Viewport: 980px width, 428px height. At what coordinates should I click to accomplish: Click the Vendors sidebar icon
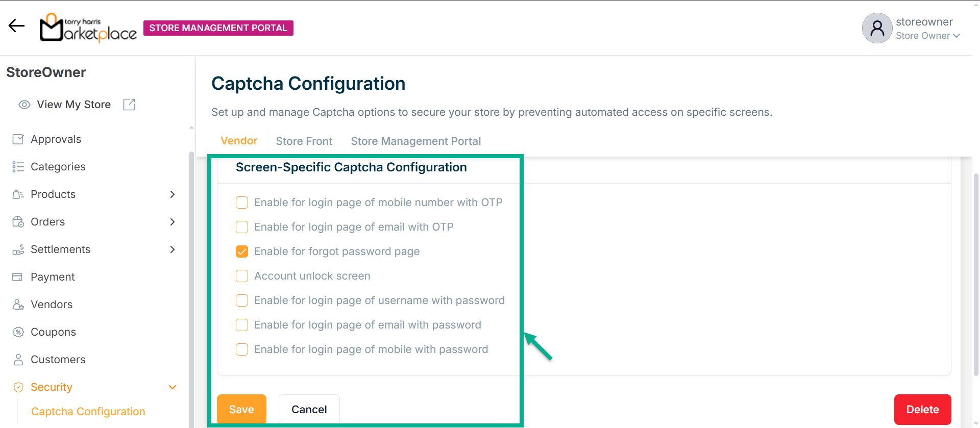click(18, 305)
